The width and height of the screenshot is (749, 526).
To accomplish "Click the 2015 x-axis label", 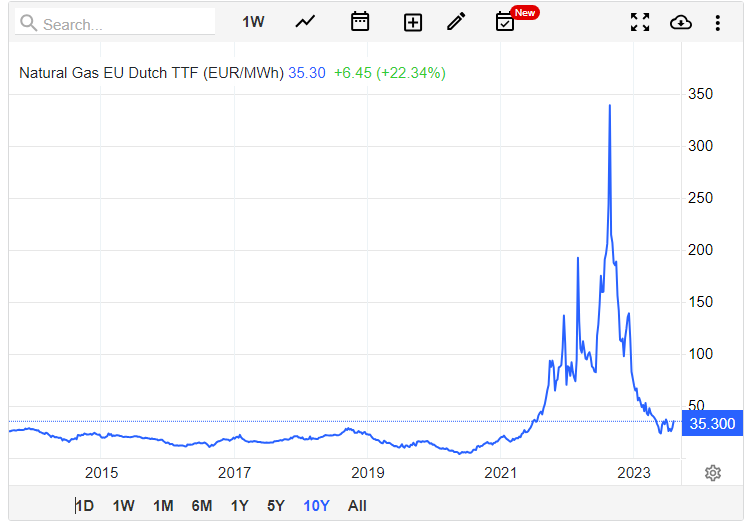I will [101, 472].
